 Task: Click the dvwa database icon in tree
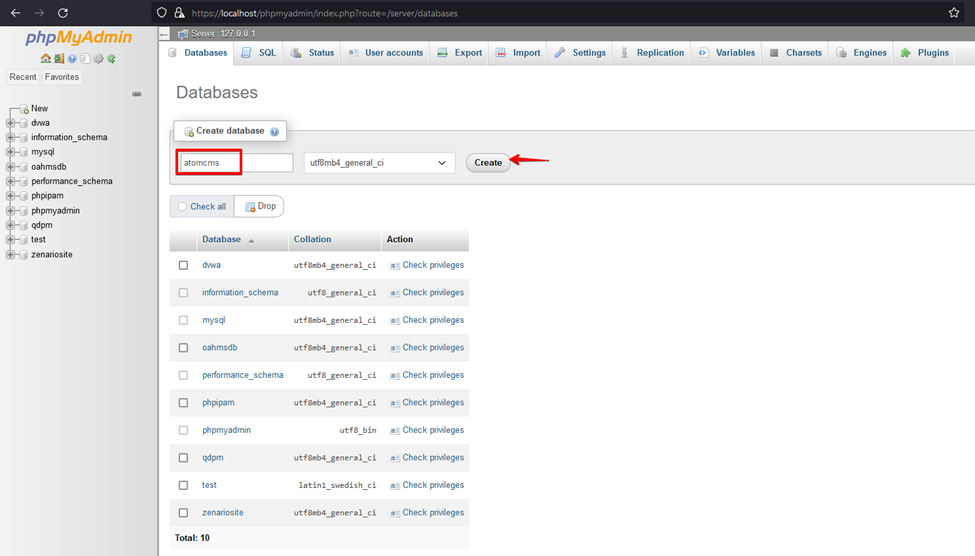tap(24, 123)
